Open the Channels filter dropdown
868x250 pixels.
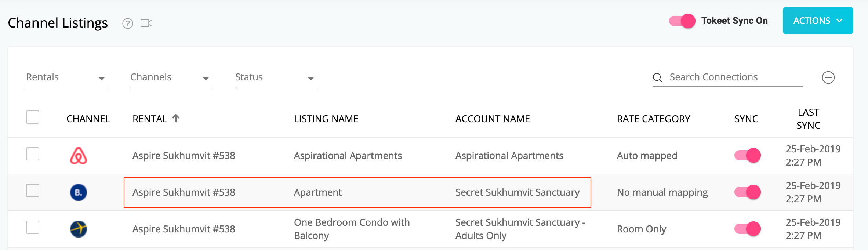coord(171,78)
